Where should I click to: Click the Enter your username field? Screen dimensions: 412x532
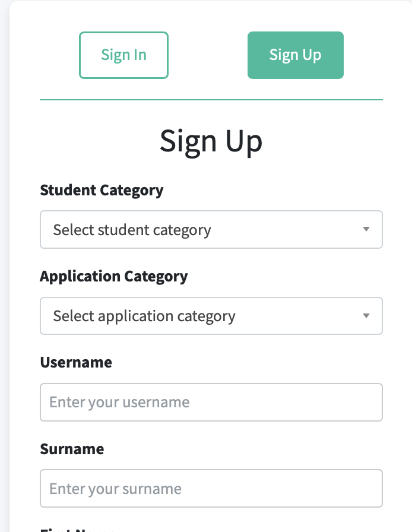tap(211, 402)
